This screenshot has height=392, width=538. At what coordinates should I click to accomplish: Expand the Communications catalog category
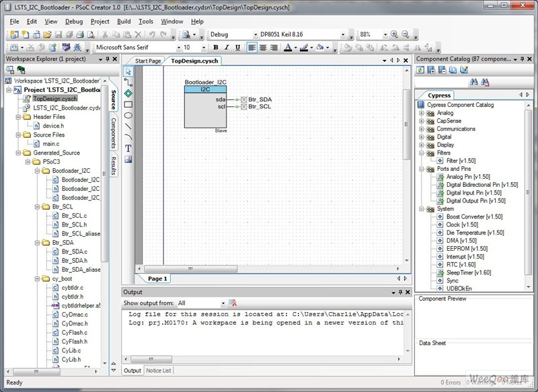coord(422,129)
